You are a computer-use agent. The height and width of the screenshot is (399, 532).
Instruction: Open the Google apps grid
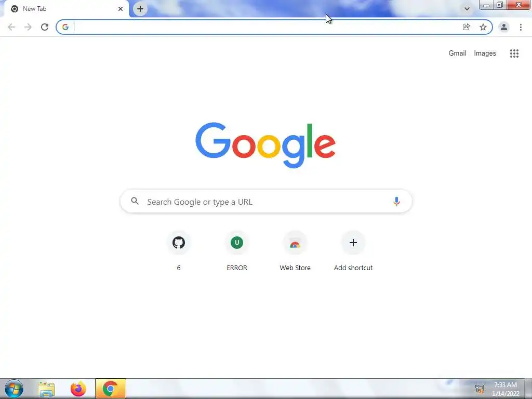[514, 54]
